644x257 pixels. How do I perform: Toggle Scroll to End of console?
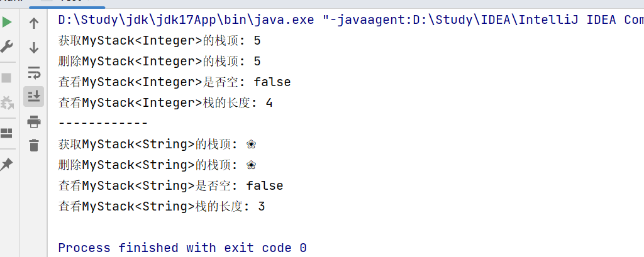point(34,96)
